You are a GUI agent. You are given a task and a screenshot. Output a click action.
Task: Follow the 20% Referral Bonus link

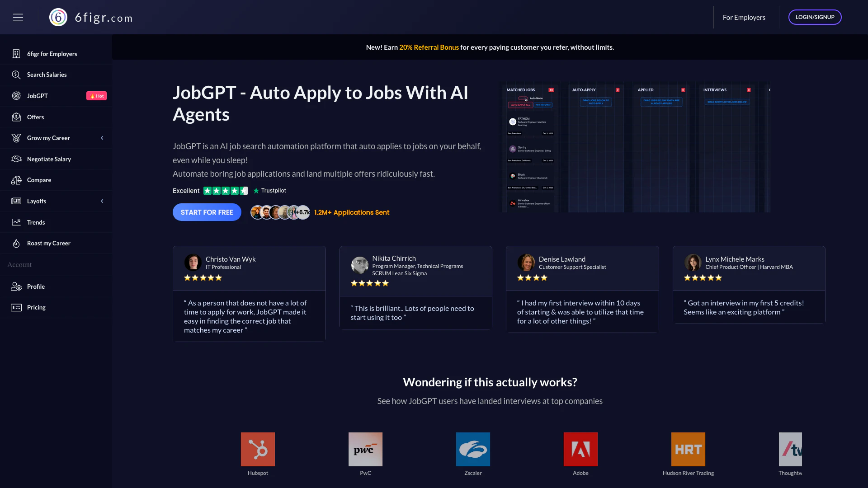click(429, 47)
